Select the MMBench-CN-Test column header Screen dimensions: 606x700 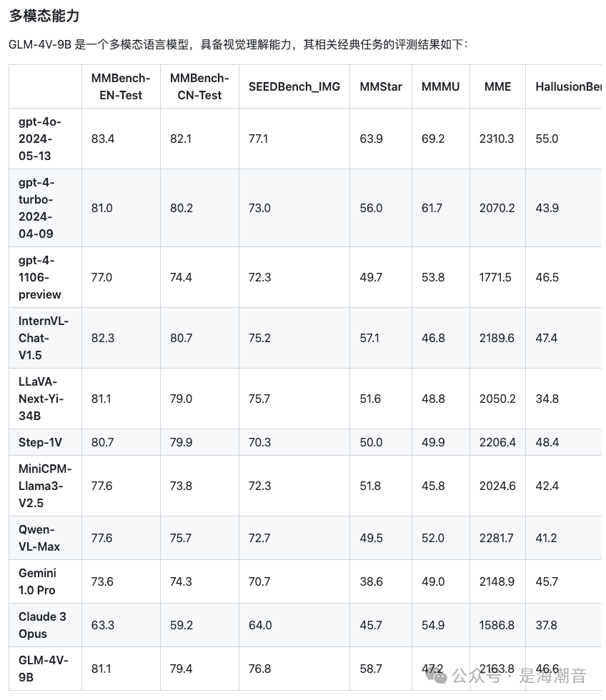(x=199, y=86)
